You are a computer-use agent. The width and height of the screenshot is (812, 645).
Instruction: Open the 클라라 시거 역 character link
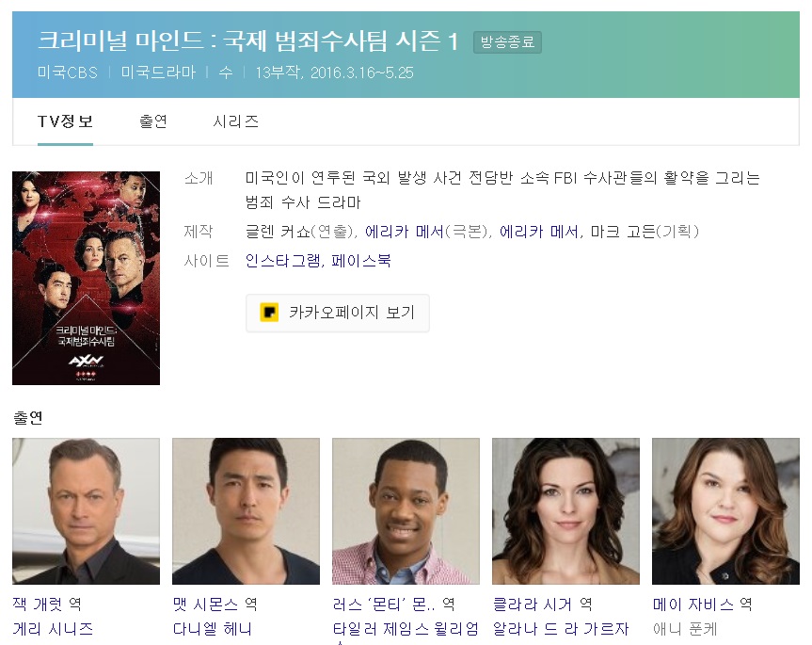click(x=542, y=605)
